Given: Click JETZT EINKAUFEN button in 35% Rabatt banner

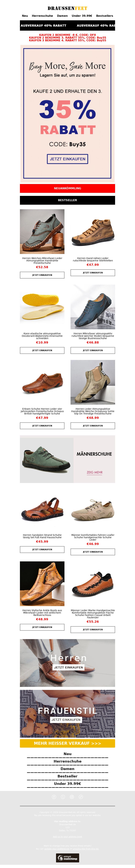Looking at the screenshot, I should (67, 159).
